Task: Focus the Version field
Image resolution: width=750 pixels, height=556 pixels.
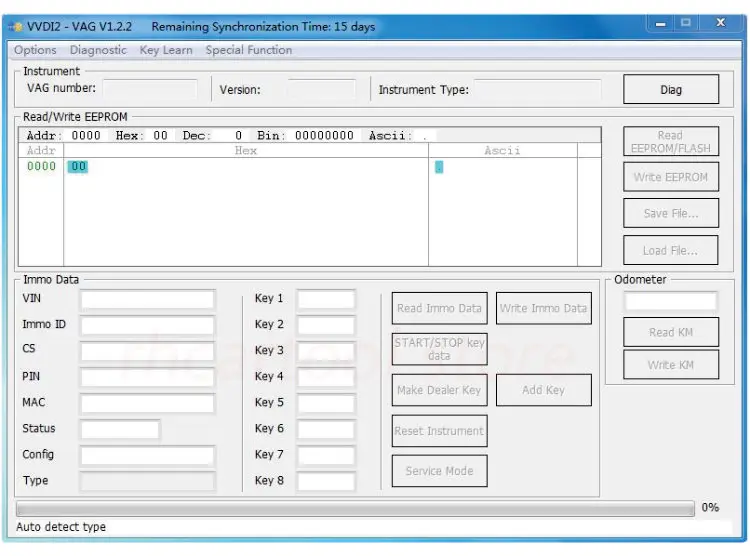Action: click(x=321, y=89)
